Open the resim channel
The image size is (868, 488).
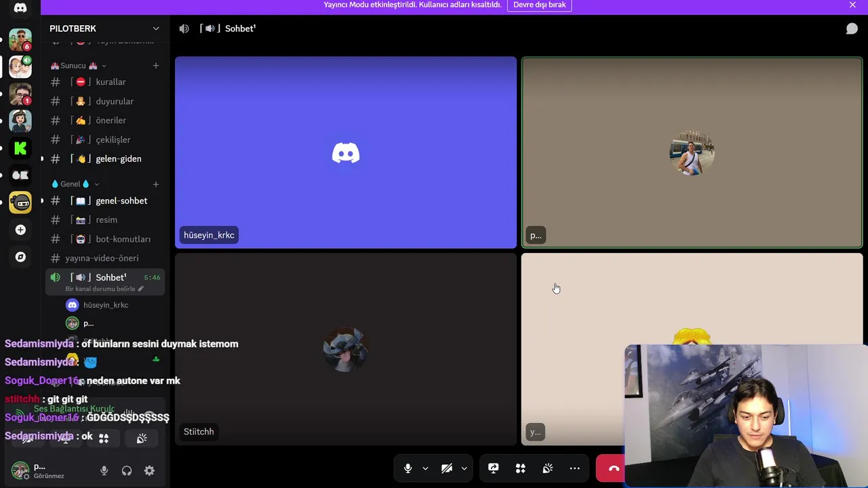pos(105,220)
